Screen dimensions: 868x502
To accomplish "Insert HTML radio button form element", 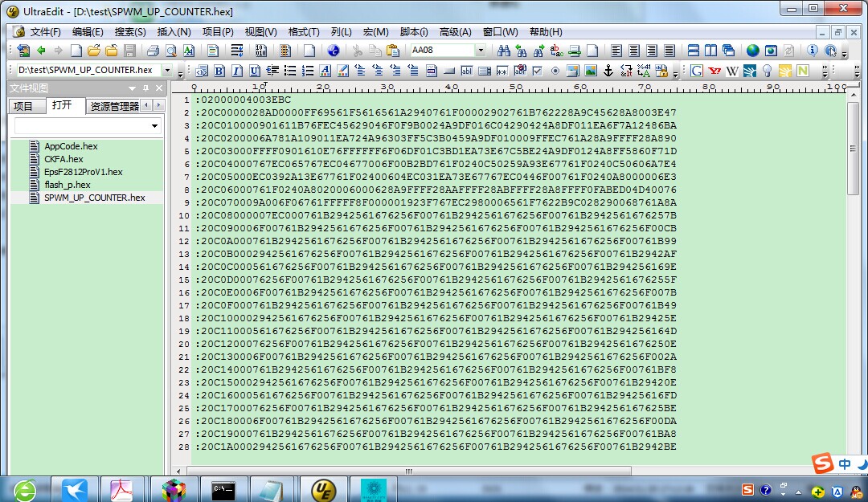I will click(x=555, y=71).
